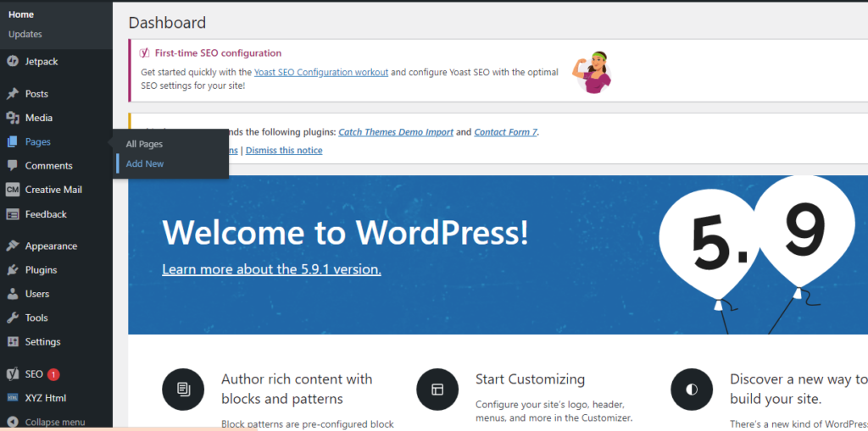Click the red SEO notification badge
This screenshot has width=868, height=431.
pos(53,374)
